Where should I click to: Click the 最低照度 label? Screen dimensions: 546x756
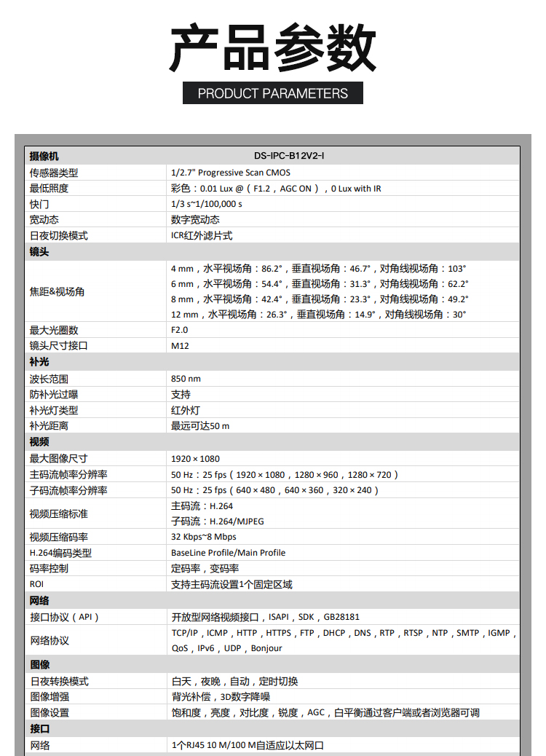pyautogui.click(x=49, y=189)
